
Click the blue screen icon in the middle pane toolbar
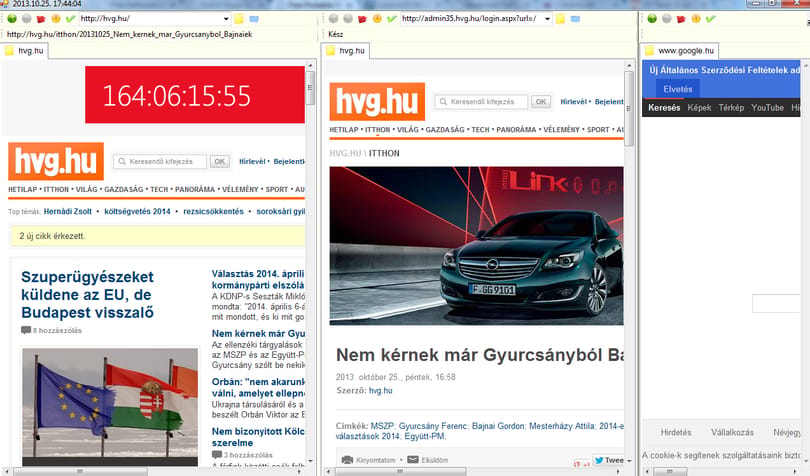click(575, 19)
